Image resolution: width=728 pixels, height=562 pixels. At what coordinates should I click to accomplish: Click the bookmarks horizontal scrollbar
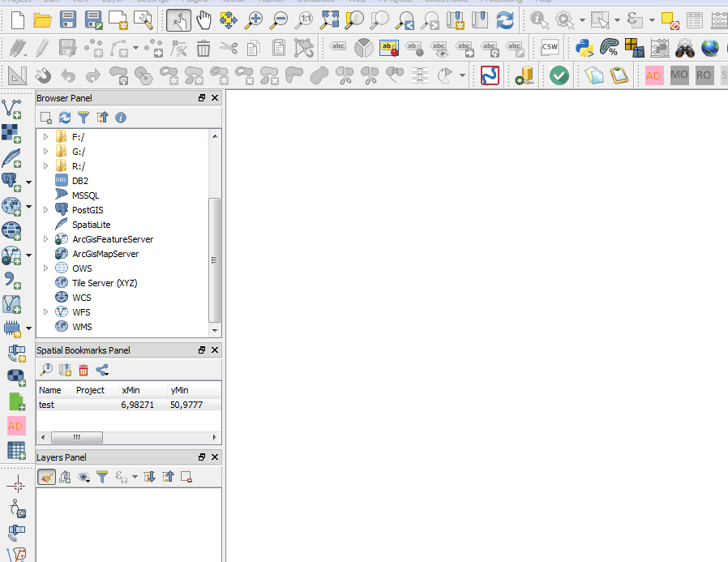tap(76, 437)
